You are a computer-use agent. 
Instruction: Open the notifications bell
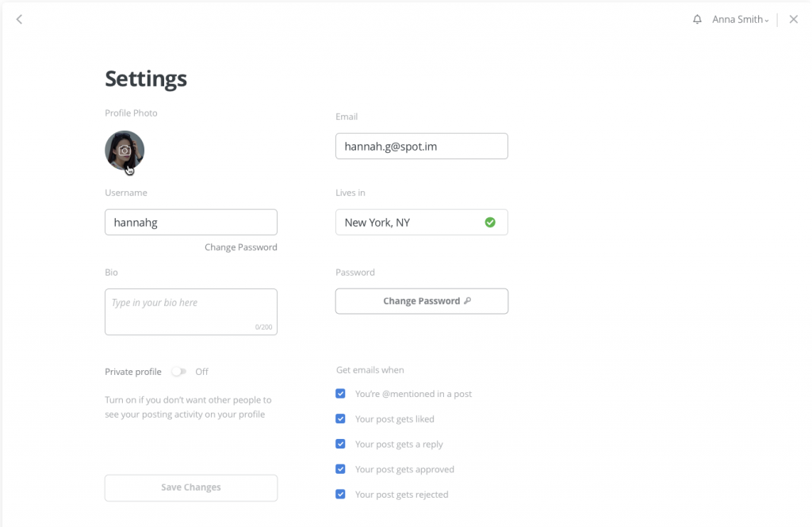[x=697, y=20]
